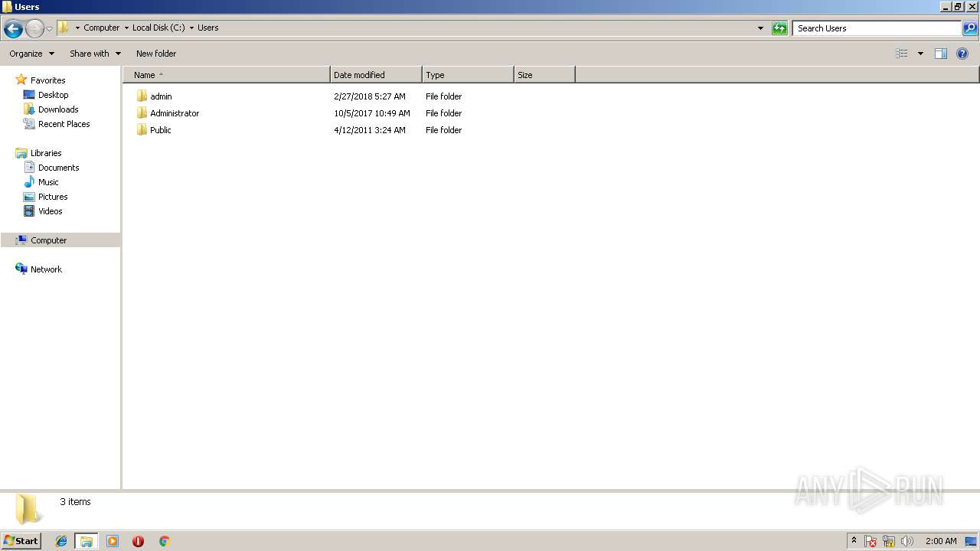Click the 2:00 AM clock
Image resolution: width=980 pixels, height=551 pixels.
[x=941, y=541]
